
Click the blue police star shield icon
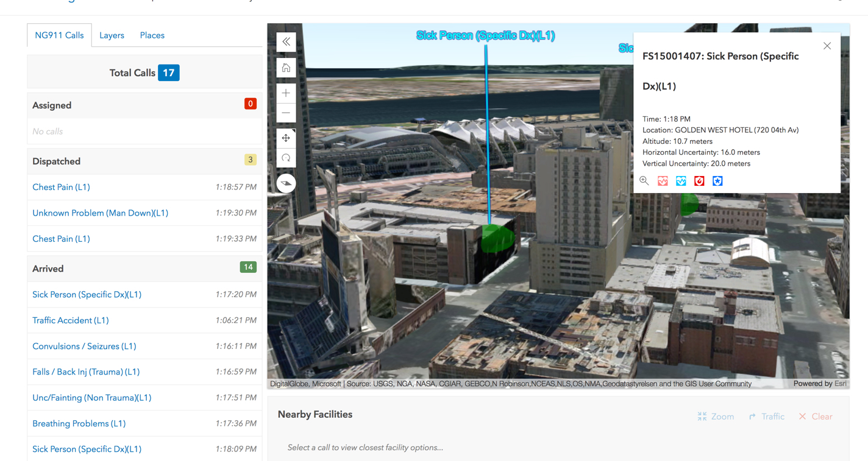tap(717, 181)
